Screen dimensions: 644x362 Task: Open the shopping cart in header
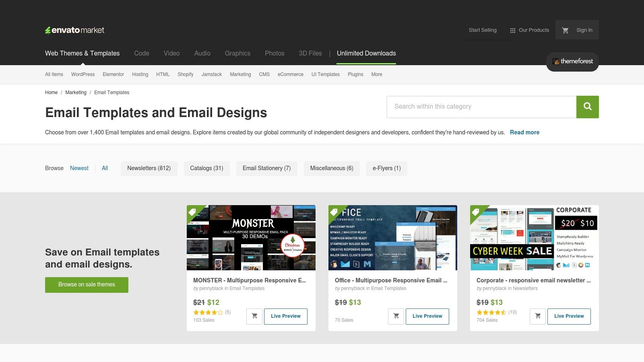(x=565, y=30)
